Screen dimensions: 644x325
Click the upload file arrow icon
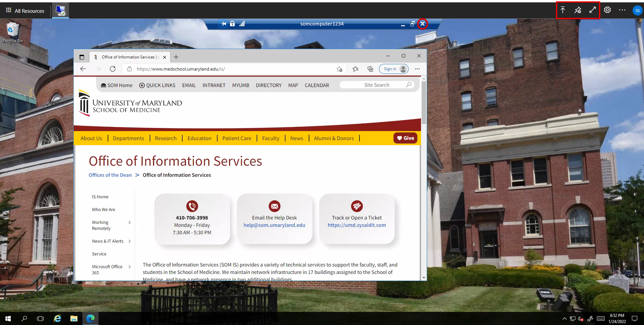pyautogui.click(x=563, y=10)
